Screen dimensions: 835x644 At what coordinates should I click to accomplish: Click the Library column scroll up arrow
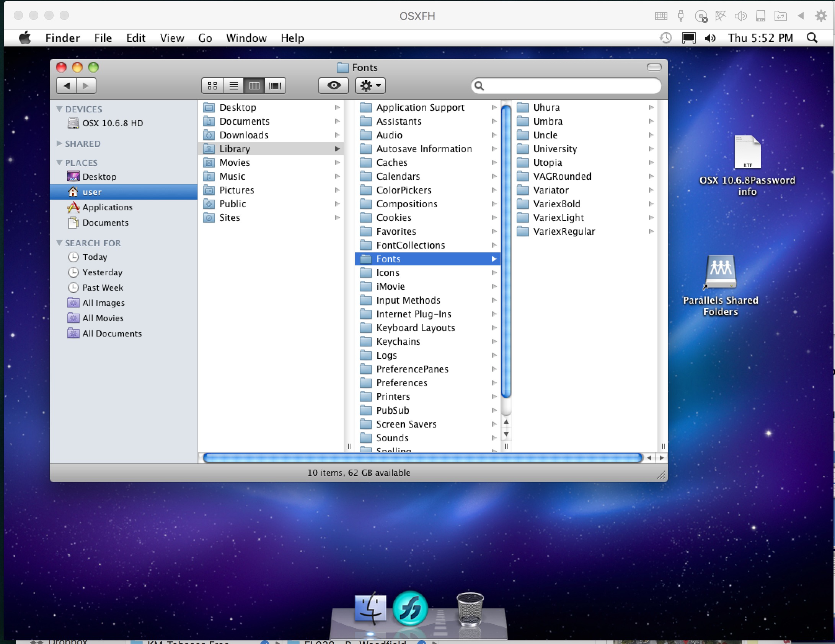[506, 422]
